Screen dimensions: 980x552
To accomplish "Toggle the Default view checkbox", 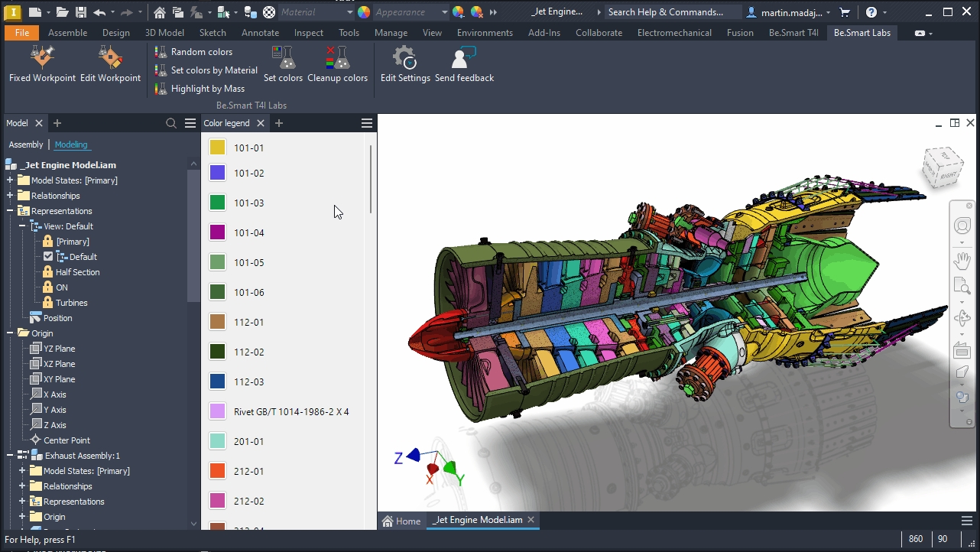I will tap(48, 257).
